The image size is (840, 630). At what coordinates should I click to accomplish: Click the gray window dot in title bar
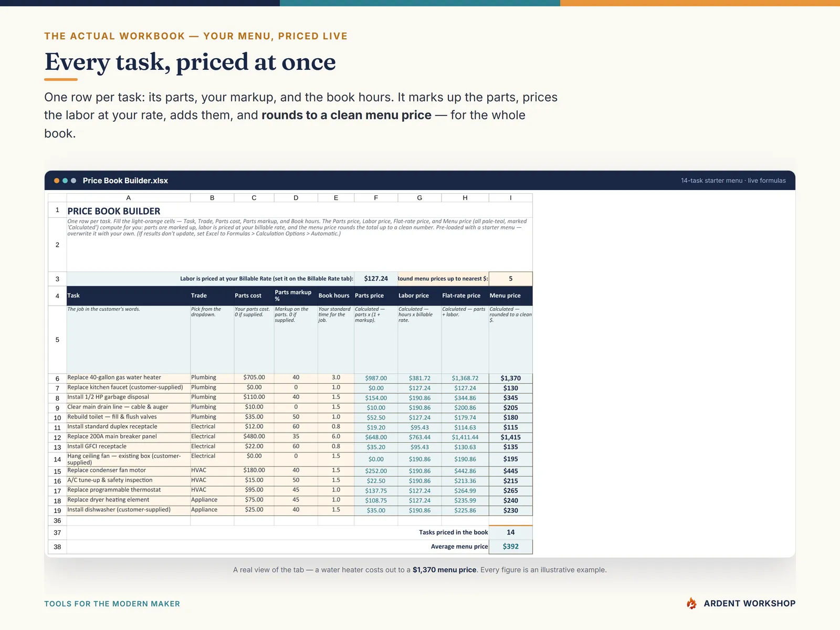coord(73,181)
